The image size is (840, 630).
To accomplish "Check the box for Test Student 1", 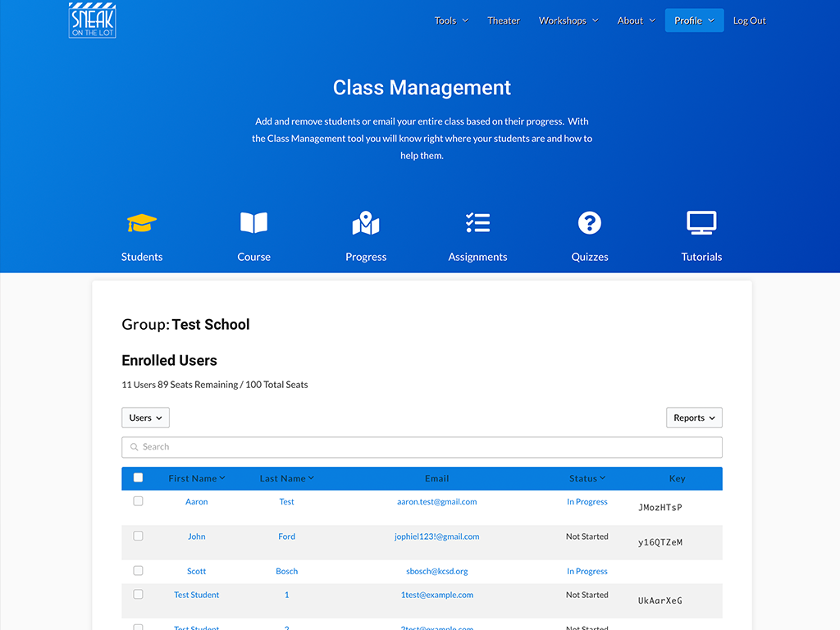I will click(138, 594).
